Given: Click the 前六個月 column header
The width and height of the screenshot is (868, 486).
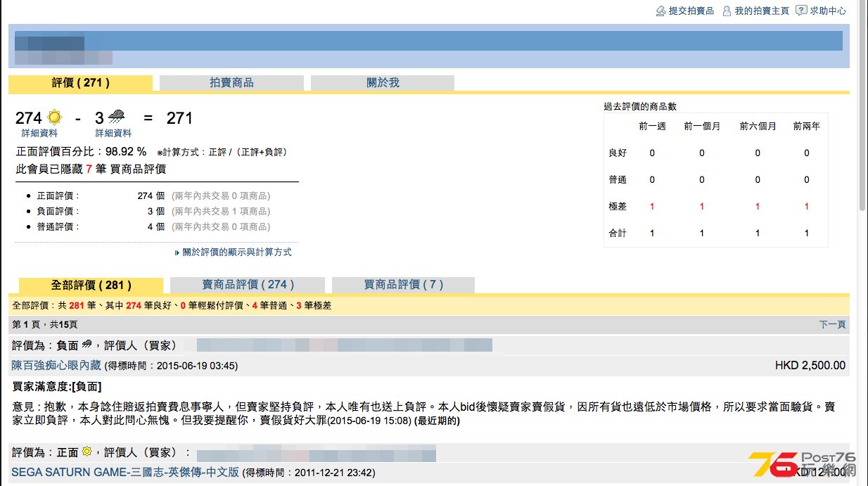Looking at the screenshot, I should click(x=758, y=127).
